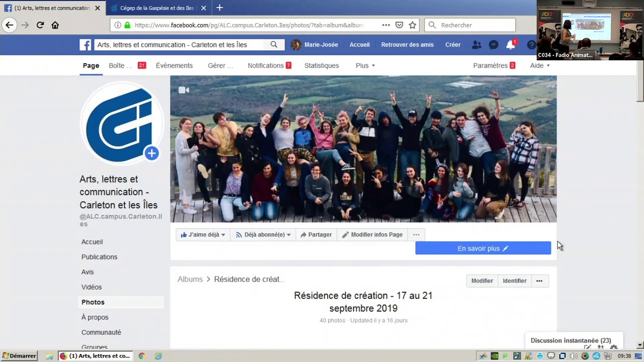Open the Internet Explorer taskbar icon

(x=158, y=356)
